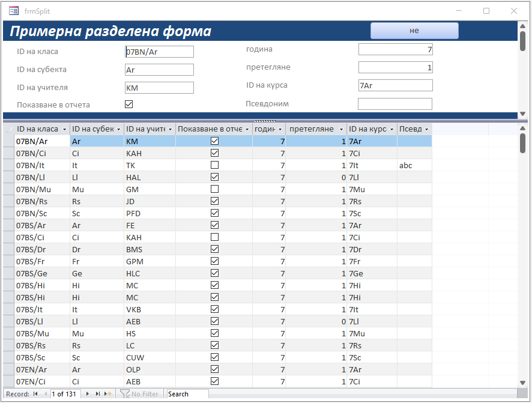
Task: Create new blank record star icon
Action: [x=108, y=394]
